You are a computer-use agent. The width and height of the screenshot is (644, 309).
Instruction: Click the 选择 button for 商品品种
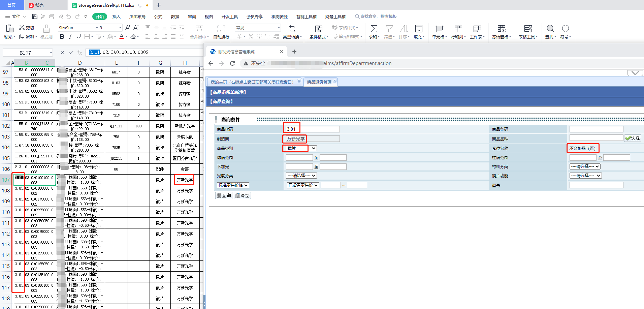click(633, 138)
